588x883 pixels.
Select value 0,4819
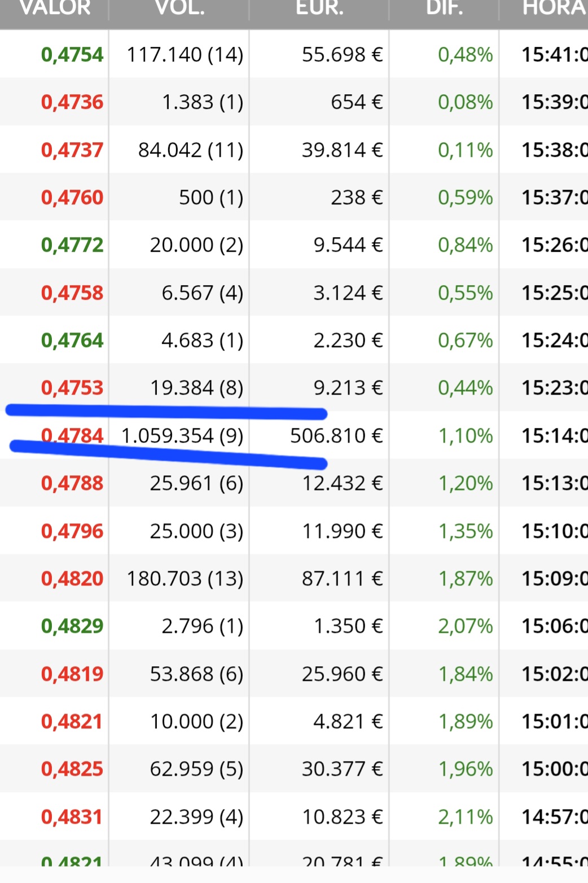[x=72, y=674]
